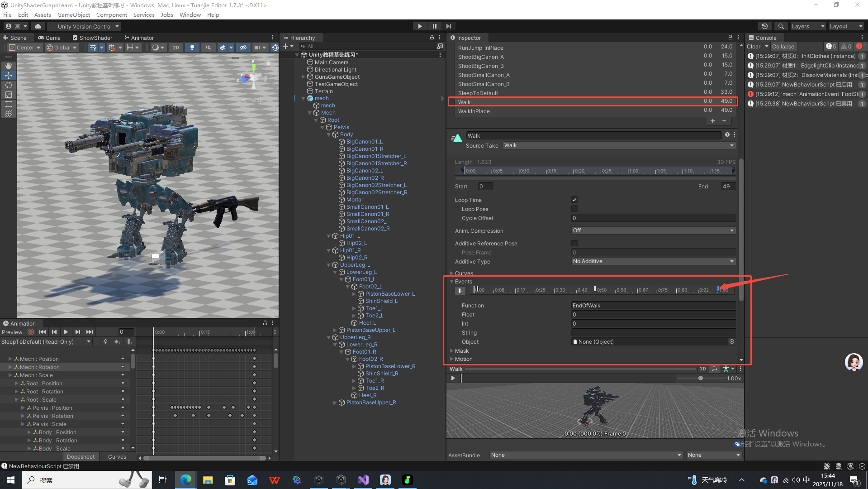Select the Transform tool in Scene toolbar

(9, 114)
